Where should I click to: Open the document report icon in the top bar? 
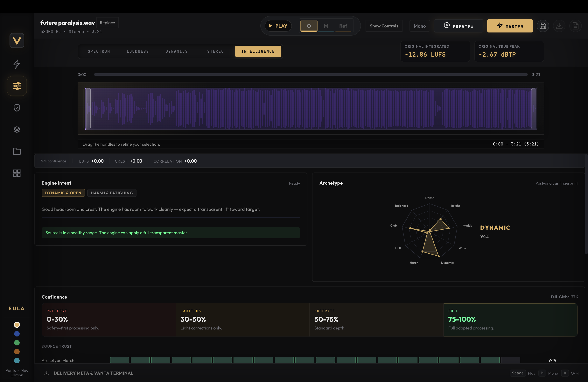point(575,26)
